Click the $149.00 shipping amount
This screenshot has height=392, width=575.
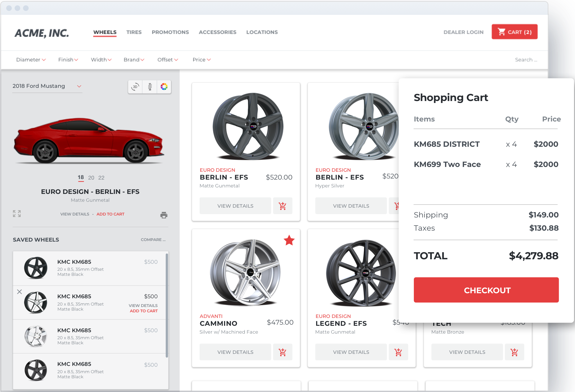544,215
